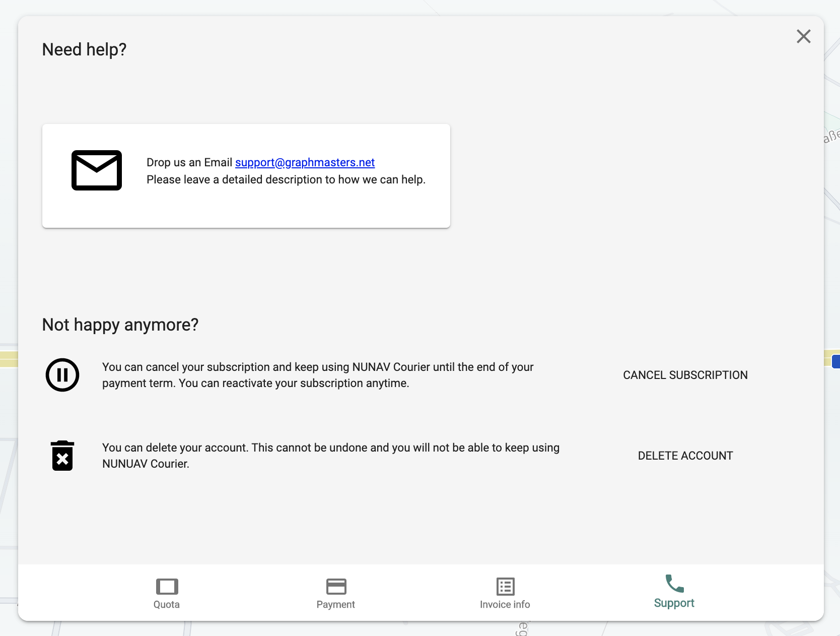Open the Invoice info tab label

coord(505,604)
